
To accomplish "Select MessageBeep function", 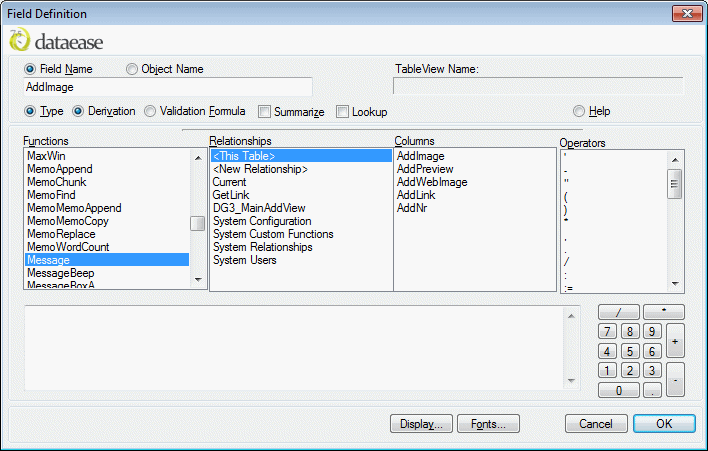I will point(107,273).
